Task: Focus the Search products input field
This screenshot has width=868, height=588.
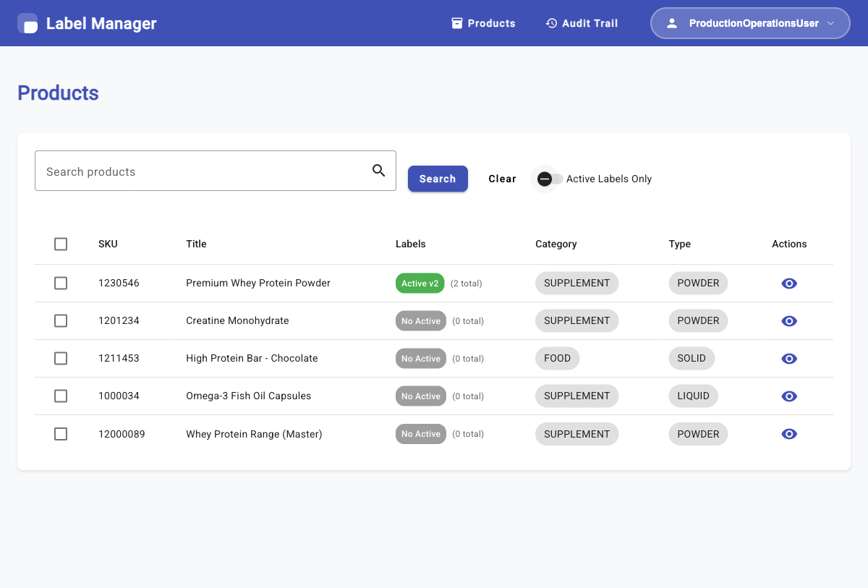Action: 203,171
